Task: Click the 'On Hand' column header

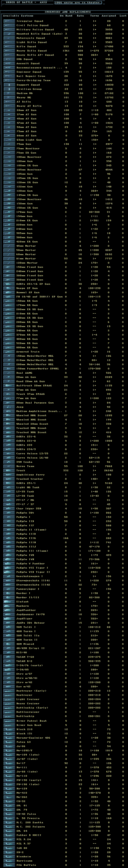Action: (x=66, y=16)
